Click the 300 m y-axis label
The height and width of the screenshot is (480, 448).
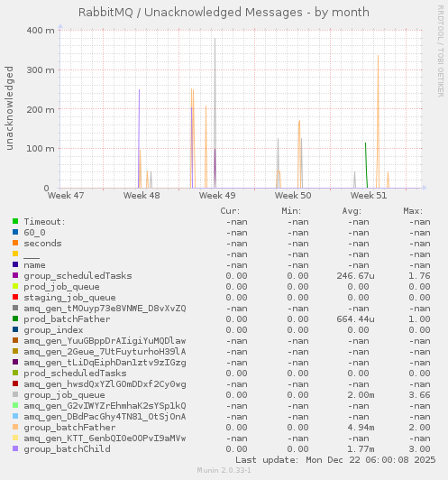(41, 69)
